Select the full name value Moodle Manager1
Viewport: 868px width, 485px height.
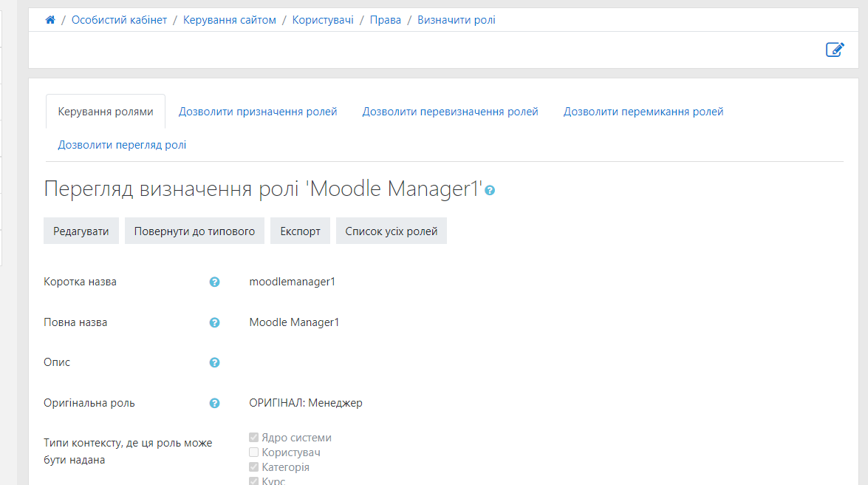click(294, 322)
